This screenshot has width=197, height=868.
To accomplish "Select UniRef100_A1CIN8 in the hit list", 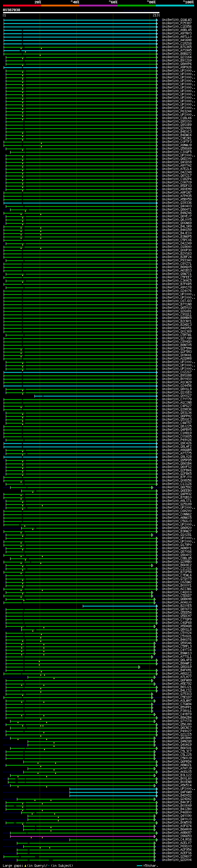I will tap(176, 402).
